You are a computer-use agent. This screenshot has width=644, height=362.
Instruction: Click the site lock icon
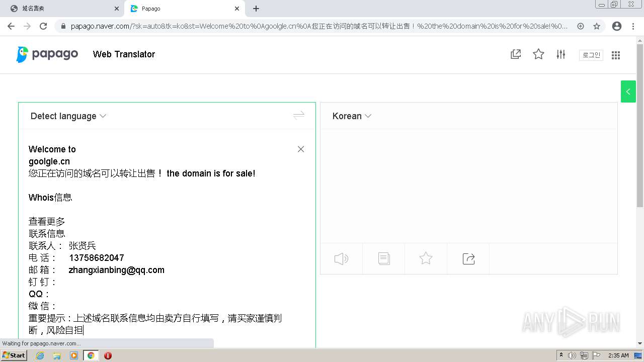pyautogui.click(x=63, y=26)
